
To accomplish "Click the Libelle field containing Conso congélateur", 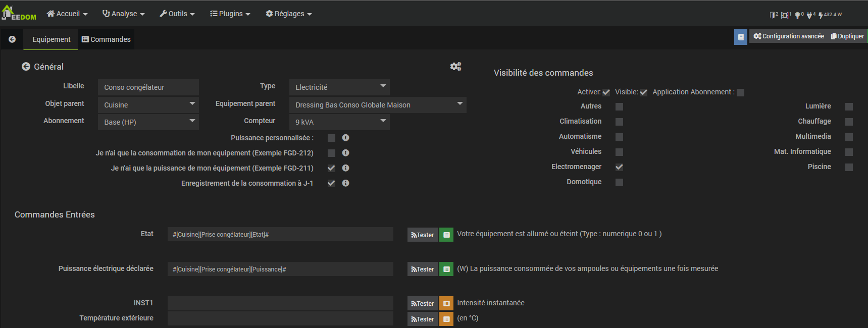I will [148, 87].
